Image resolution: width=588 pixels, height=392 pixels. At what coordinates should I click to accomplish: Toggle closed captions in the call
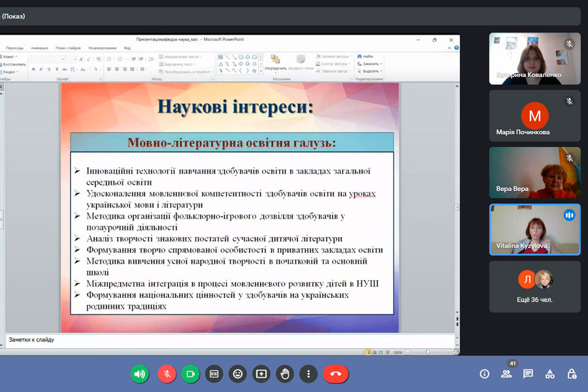tap(214, 374)
